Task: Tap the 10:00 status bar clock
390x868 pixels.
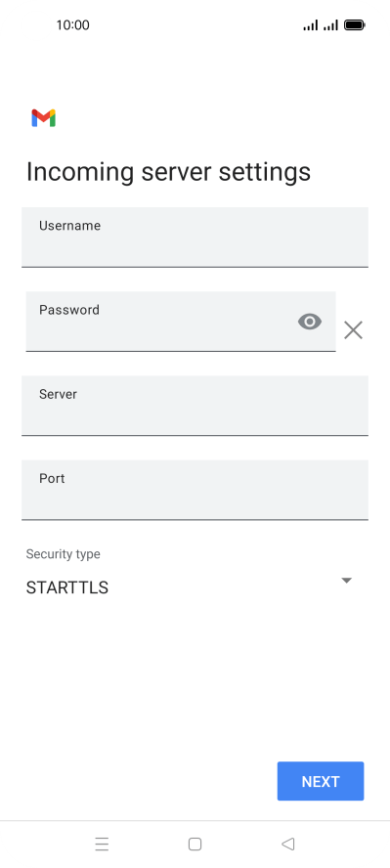Action: (x=72, y=24)
